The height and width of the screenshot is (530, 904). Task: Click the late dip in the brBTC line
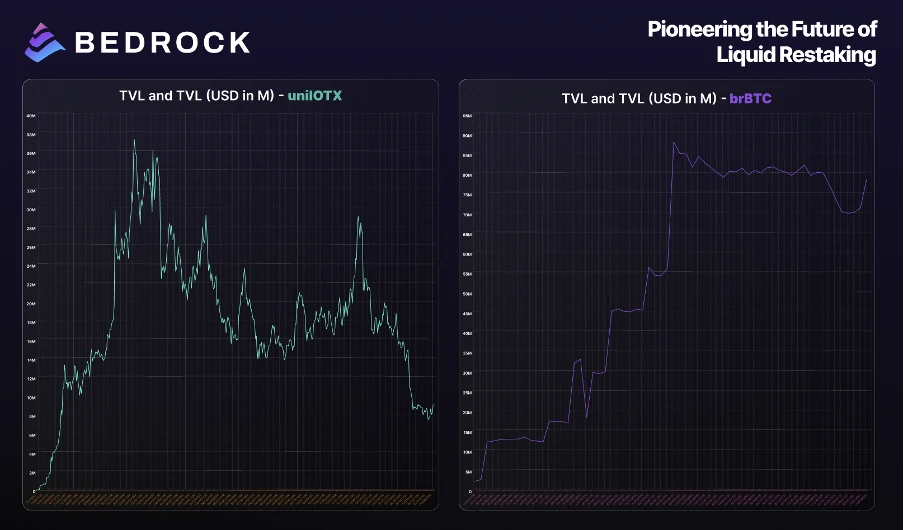849,212
